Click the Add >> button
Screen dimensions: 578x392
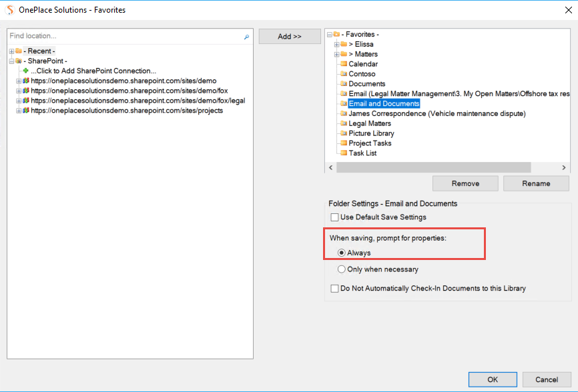tap(290, 37)
